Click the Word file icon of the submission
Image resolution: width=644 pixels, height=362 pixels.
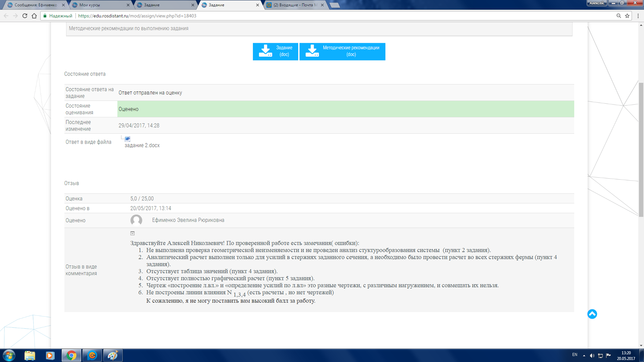pos(127,139)
